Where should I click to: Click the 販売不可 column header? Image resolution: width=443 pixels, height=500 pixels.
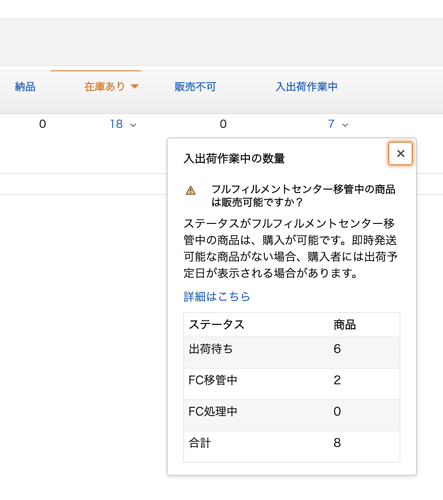195,87
